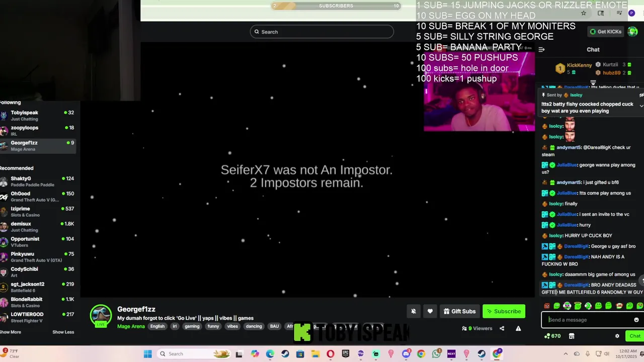
Task: Click Show Less in recommended list
Action: pos(63,332)
